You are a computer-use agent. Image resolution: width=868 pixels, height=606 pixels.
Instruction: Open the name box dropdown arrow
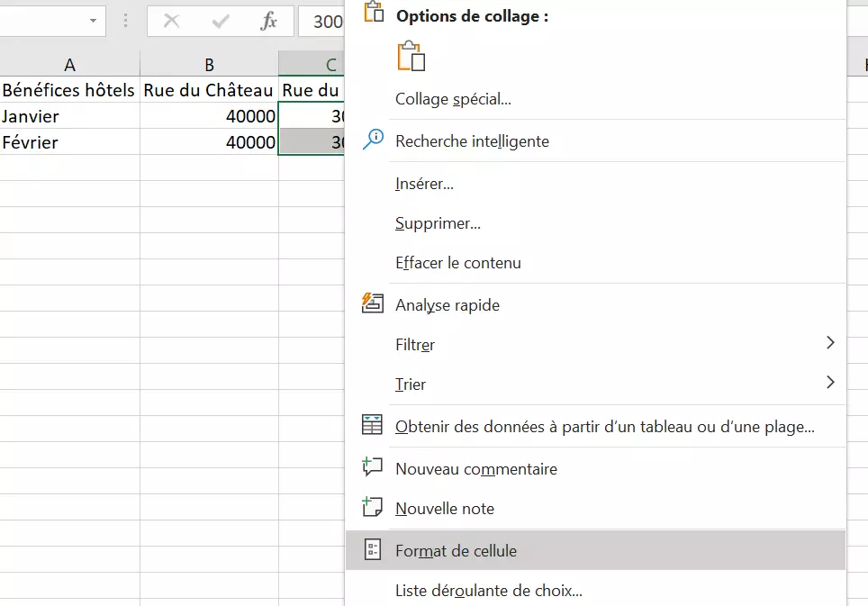pos(93,21)
